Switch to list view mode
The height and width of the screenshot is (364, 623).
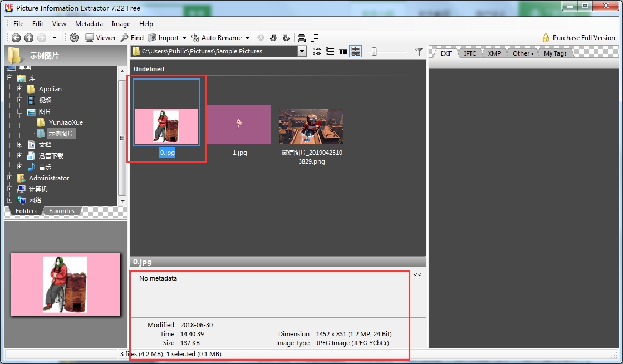pos(330,51)
